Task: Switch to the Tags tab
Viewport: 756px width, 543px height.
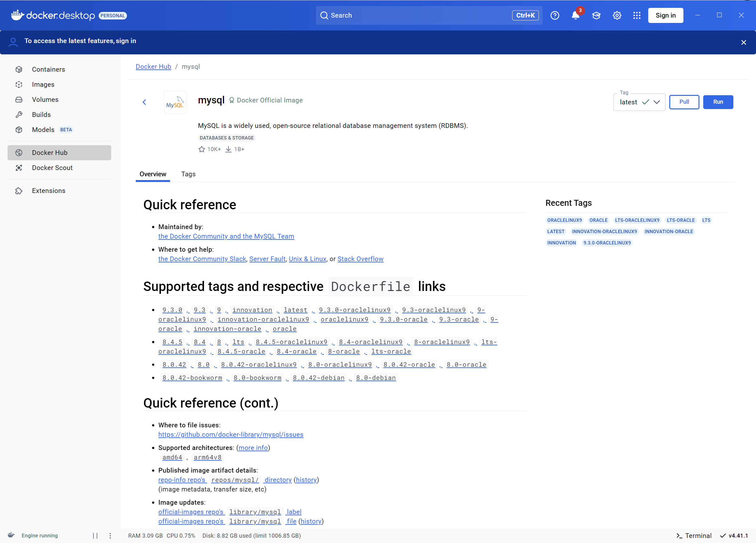Action: click(188, 174)
